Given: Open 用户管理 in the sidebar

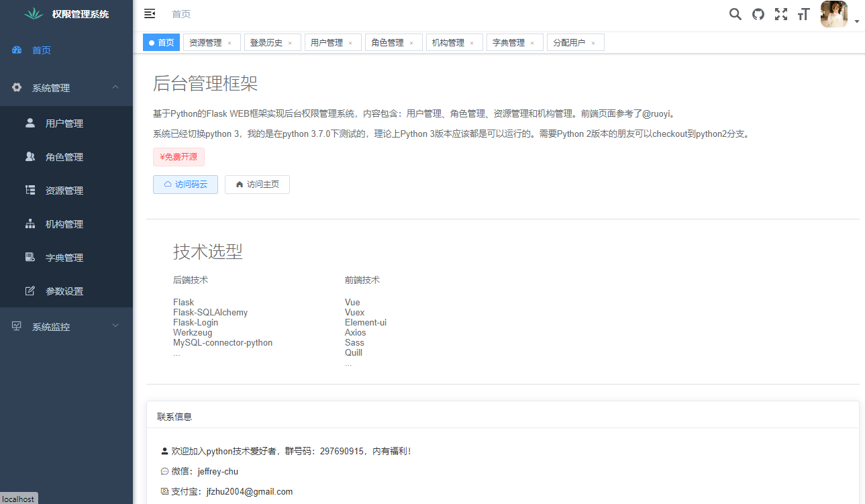Looking at the screenshot, I should pos(66,123).
